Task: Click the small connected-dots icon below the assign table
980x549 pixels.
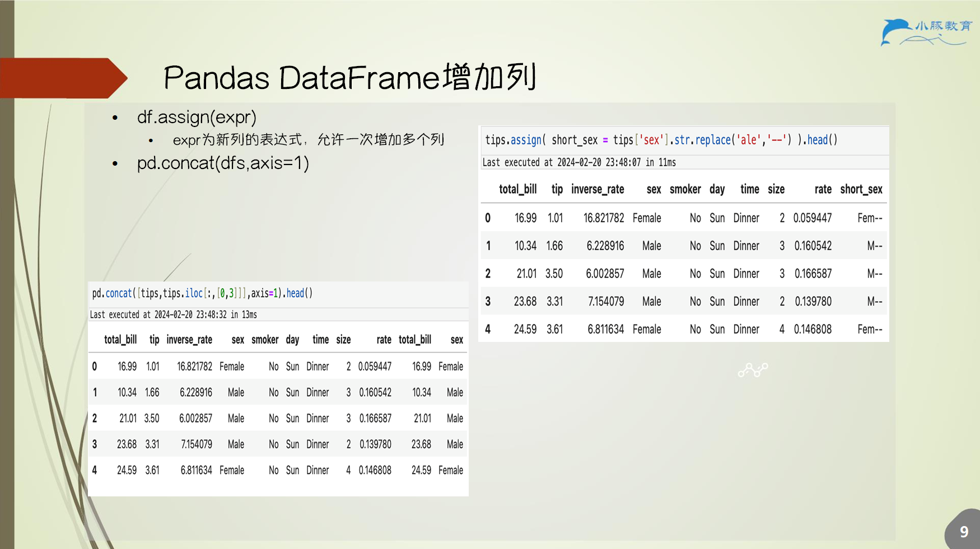Action: pyautogui.click(x=753, y=369)
